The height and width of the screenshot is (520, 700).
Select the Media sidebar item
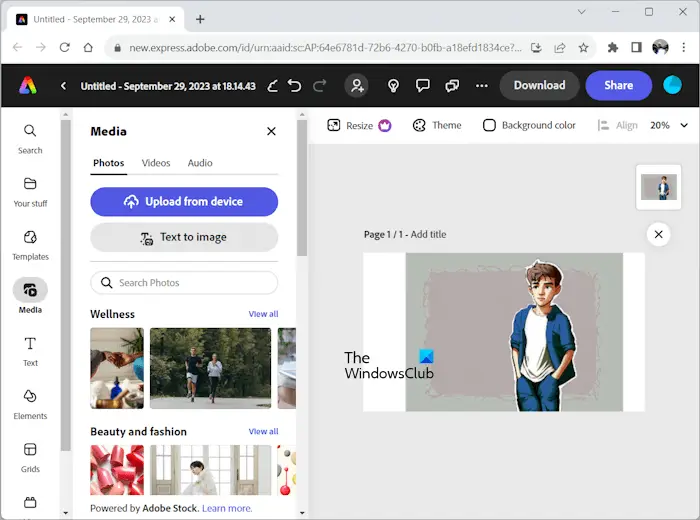click(x=30, y=296)
